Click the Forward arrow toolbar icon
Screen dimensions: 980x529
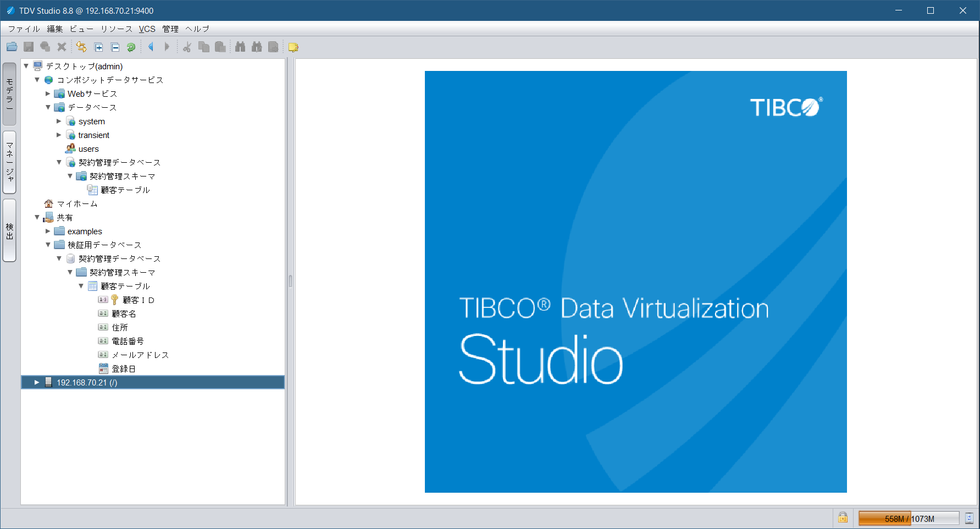167,47
